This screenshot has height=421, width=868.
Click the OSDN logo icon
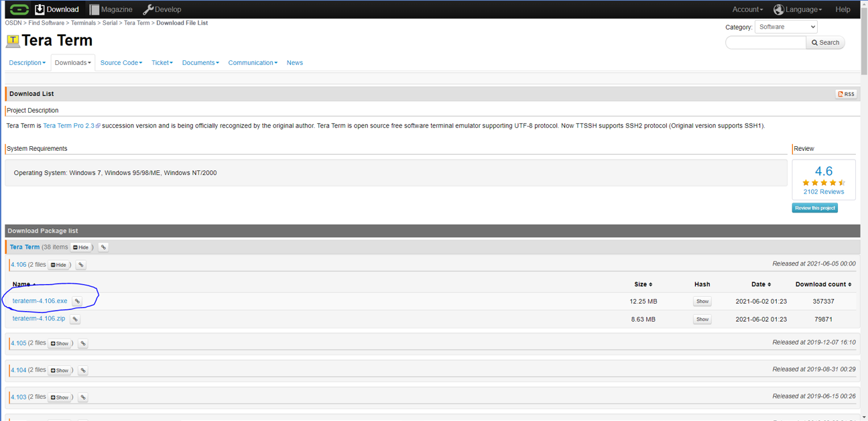(19, 9)
